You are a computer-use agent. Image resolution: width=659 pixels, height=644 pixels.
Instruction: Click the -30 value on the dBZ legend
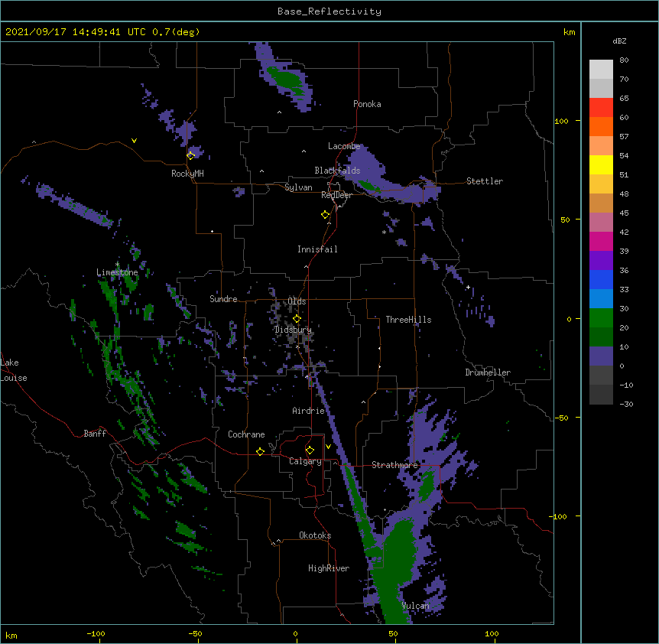(x=626, y=404)
